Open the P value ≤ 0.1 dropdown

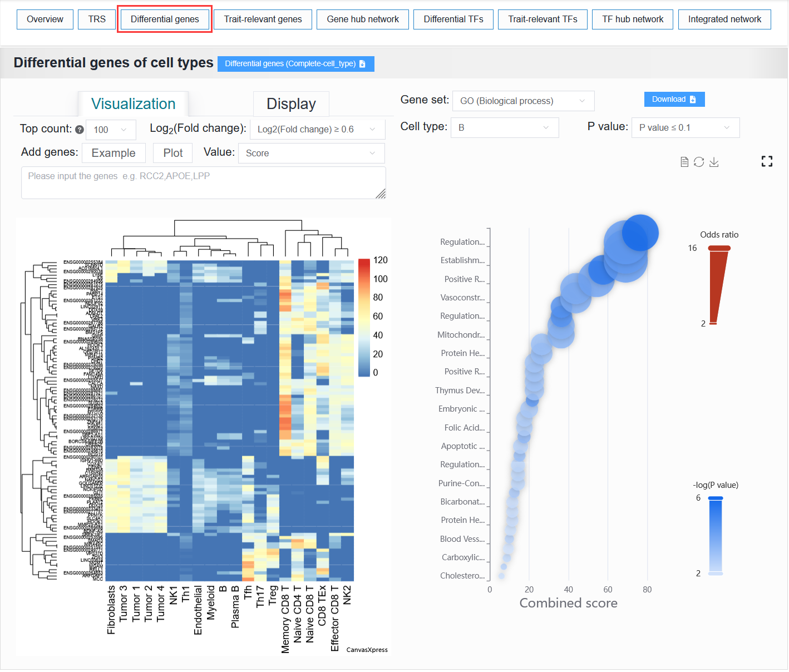[x=686, y=127]
